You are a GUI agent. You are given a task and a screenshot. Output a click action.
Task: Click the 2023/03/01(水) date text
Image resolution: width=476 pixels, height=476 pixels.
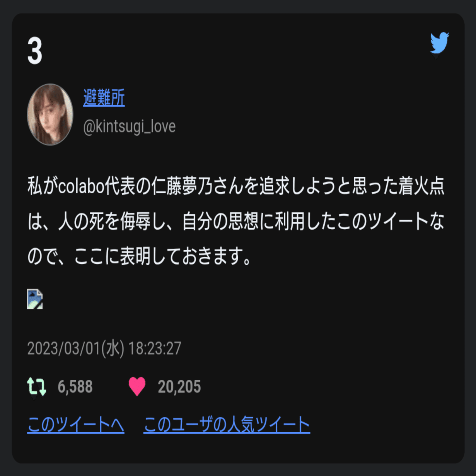click(x=76, y=348)
